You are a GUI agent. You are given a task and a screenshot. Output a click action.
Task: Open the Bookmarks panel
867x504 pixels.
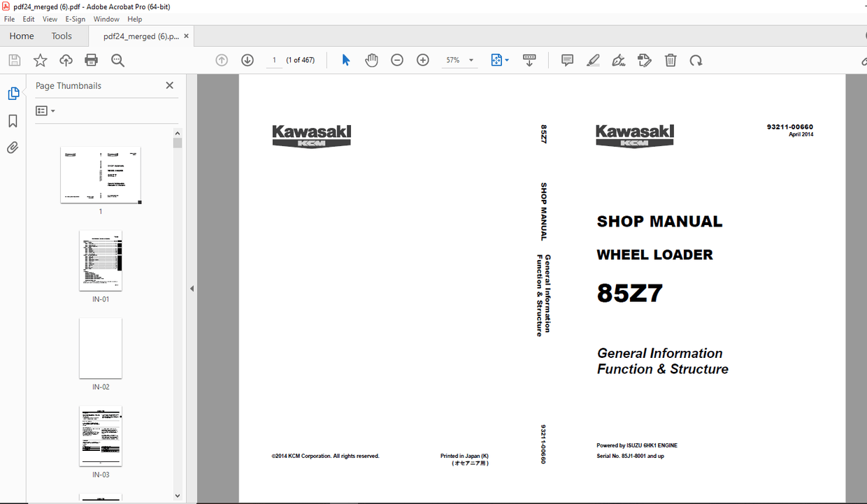(x=13, y=121)
